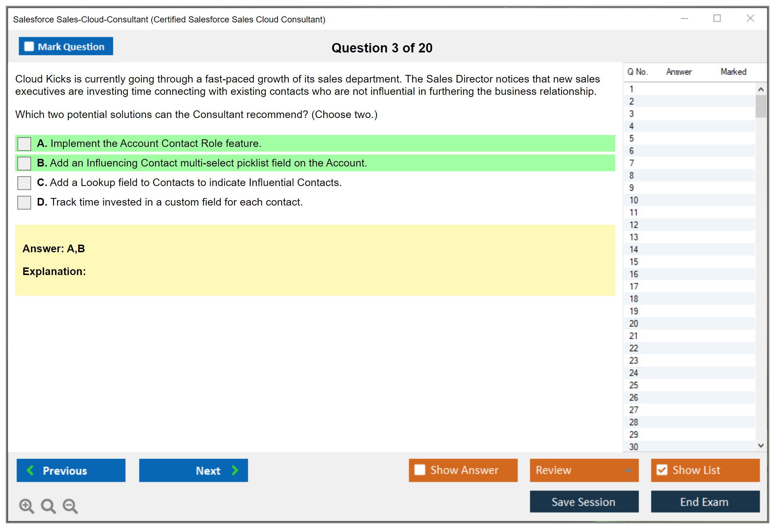
Task: Check option A Account Contact Role
Action: coord(24,144)
